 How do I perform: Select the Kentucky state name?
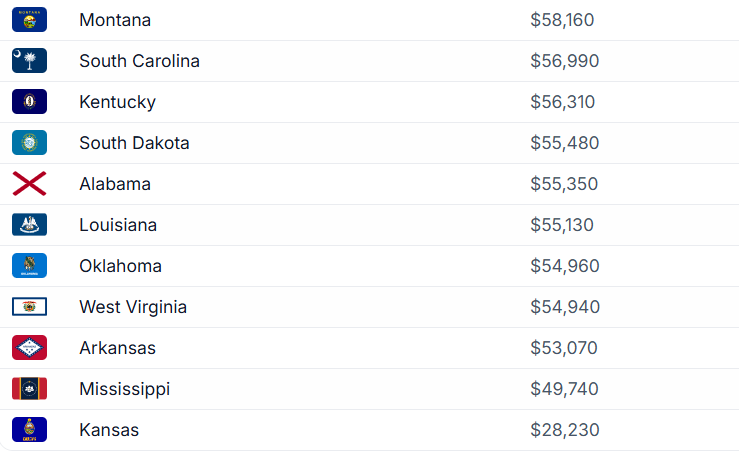click(x=117, y=102)
